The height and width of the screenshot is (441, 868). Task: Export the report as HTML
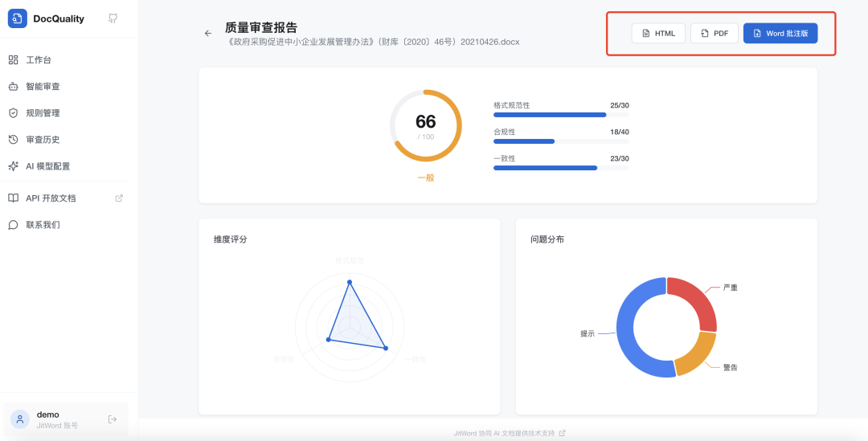point(658,33)
